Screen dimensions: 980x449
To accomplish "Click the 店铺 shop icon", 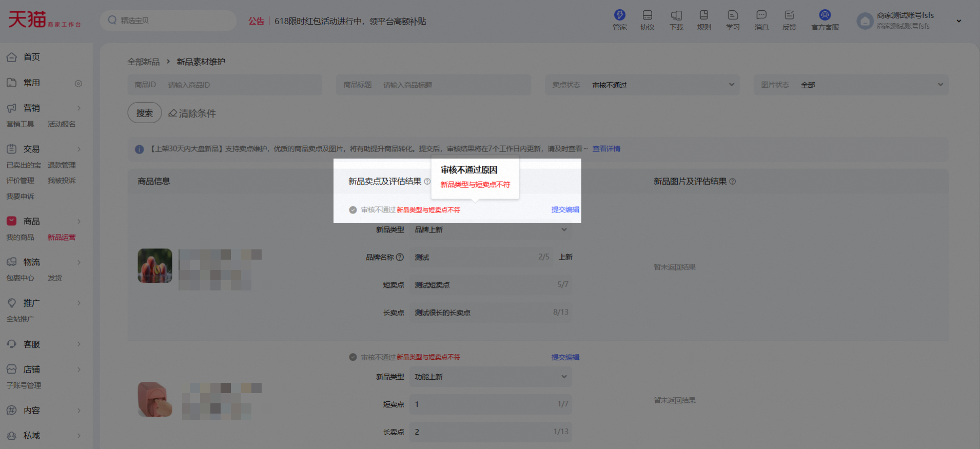I will coord(12,369).
